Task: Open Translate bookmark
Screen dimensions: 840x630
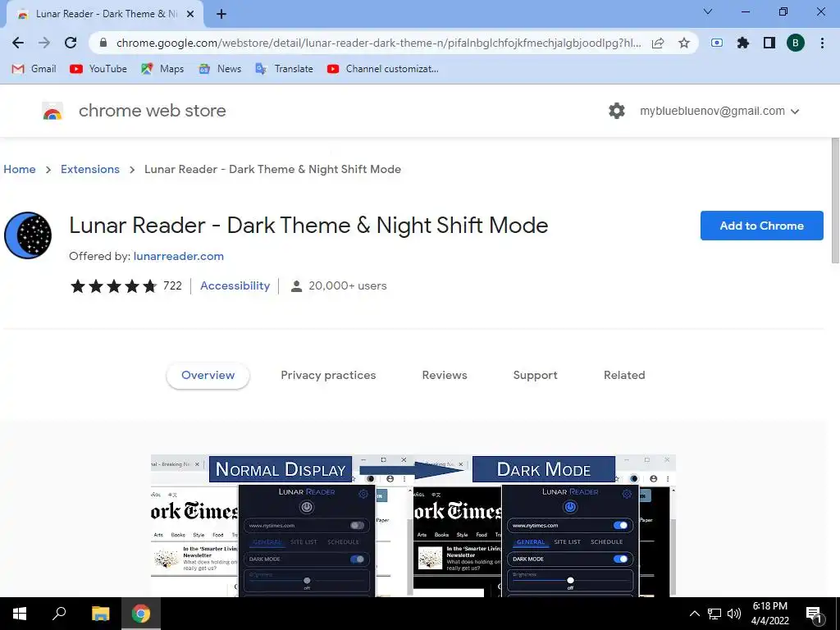Action: (x=285, y=69)
